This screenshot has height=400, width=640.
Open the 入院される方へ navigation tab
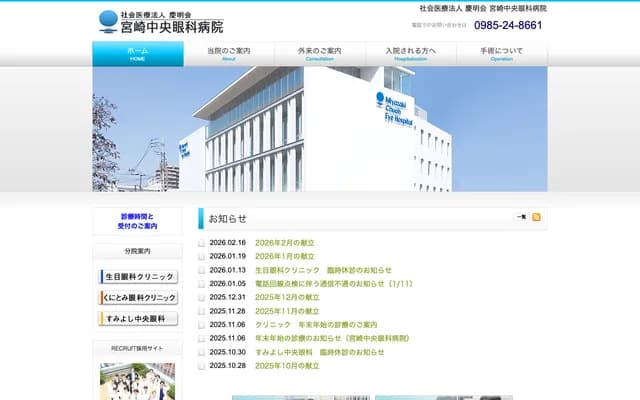point(411,54)
